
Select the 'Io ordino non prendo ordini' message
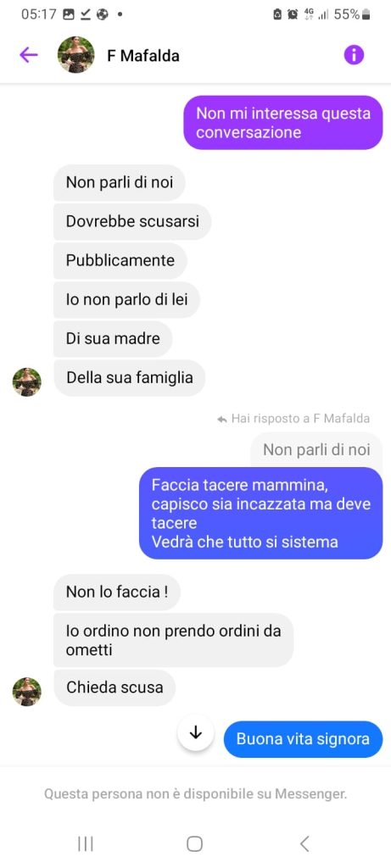coord(173,640)
